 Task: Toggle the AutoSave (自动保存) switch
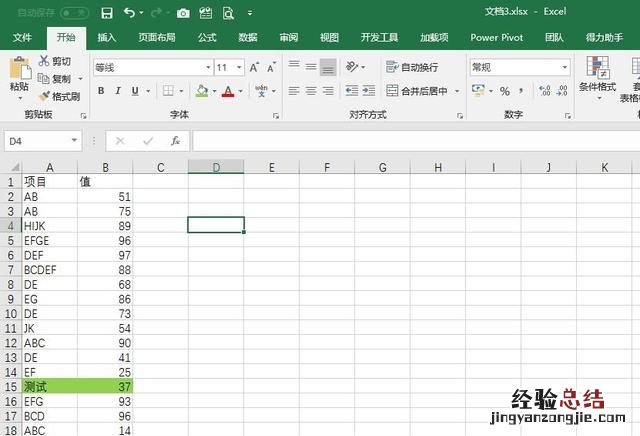point(74,13)
